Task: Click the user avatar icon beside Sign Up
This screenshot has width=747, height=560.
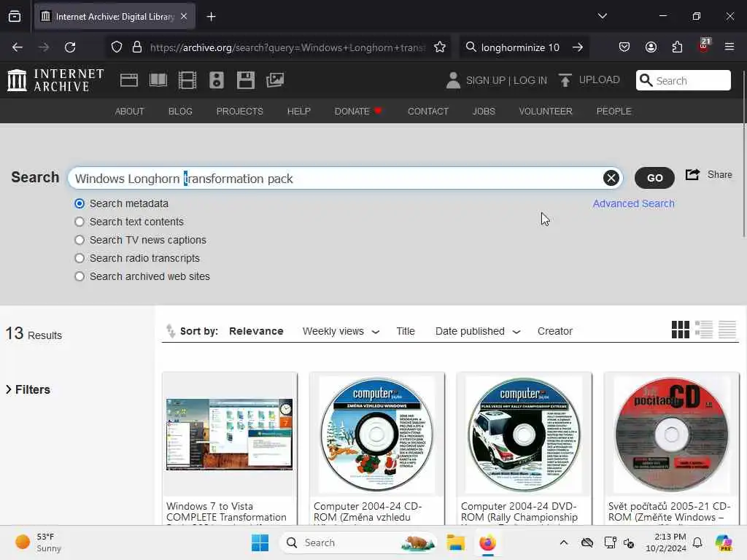Action: click(x=453, y=80)
